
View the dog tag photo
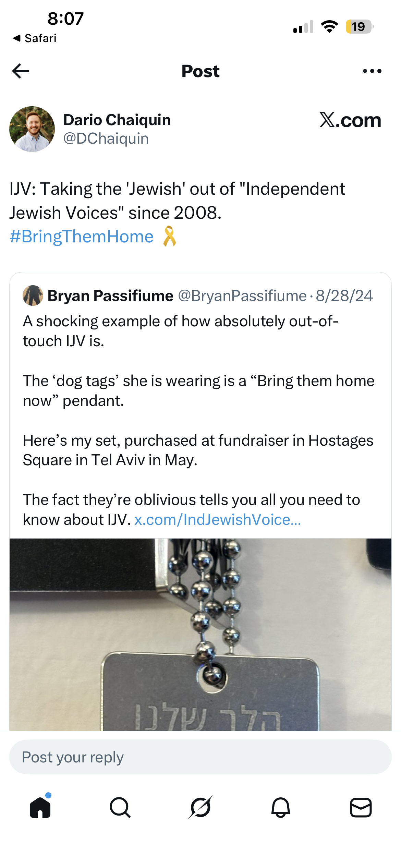click(x=200, y=634)
